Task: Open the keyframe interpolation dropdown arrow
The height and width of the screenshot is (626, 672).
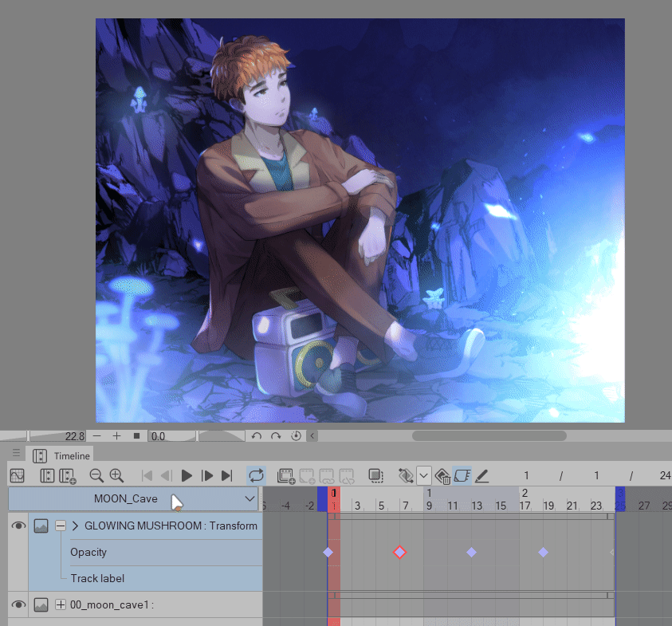Action: coord(424,475)
